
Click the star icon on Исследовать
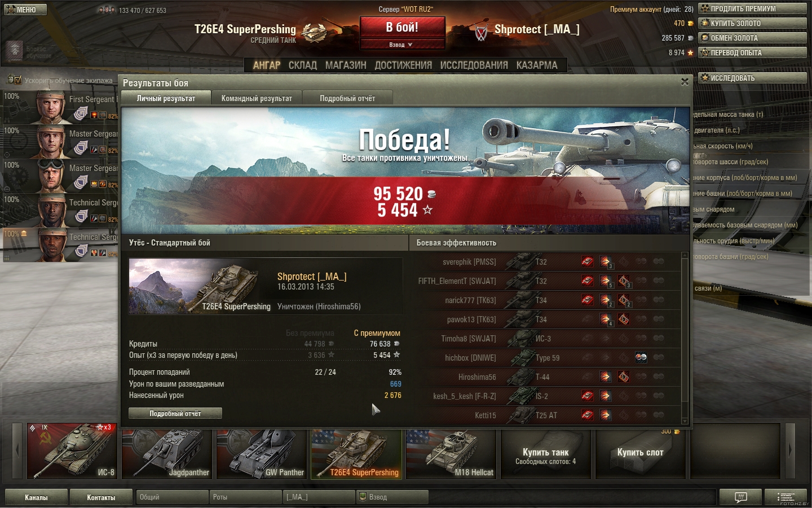[x=704, y=78]
